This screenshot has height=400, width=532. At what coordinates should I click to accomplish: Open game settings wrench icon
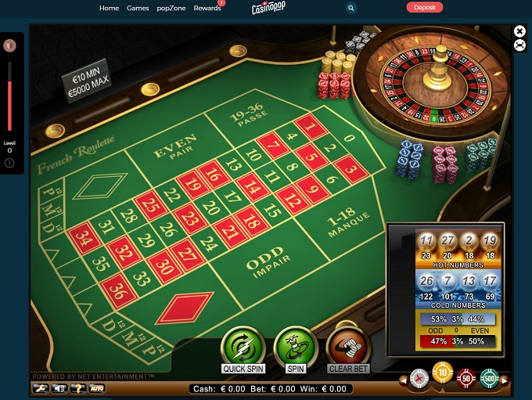(x=41, y=388)
